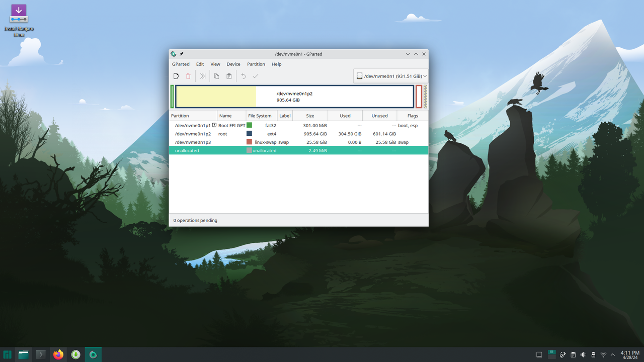This screenshot has height=362, width=644.
Task: Select the /dev/nvme0n1p1 partition row
Action: pyautogui.click(x=298, y=125)
